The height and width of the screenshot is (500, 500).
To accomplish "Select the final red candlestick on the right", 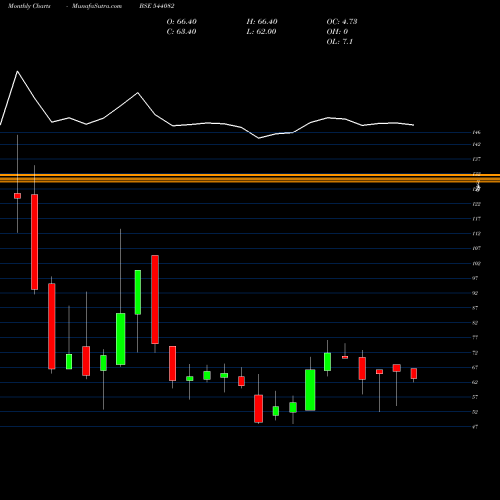I will (414, 373).
